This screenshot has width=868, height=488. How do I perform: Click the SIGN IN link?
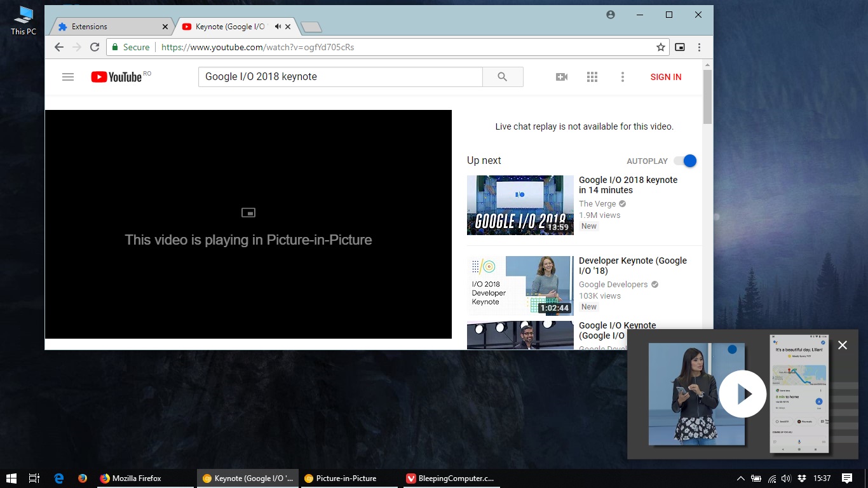tap(666, 77)
